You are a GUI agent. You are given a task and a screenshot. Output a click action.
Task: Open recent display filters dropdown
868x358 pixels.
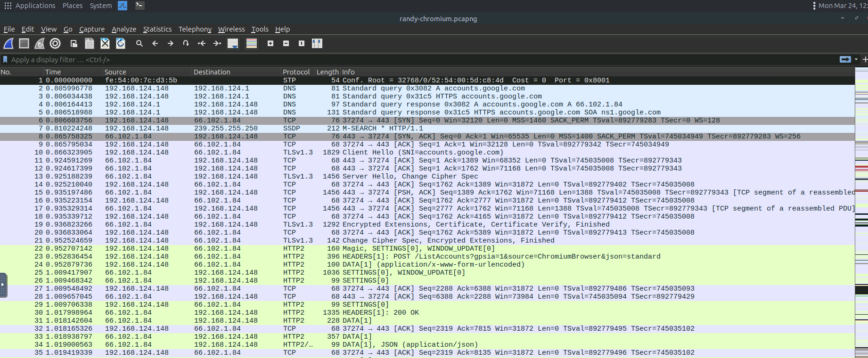pyautogui.click(x=856, y=59)
